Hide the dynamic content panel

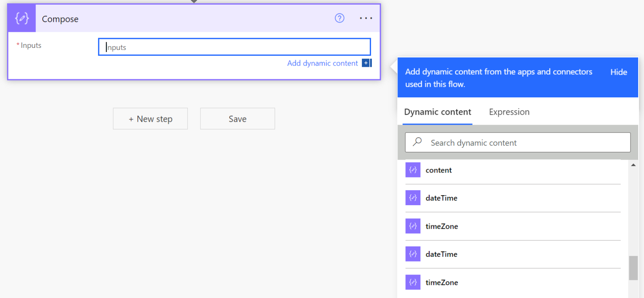(x=618, y=72)
